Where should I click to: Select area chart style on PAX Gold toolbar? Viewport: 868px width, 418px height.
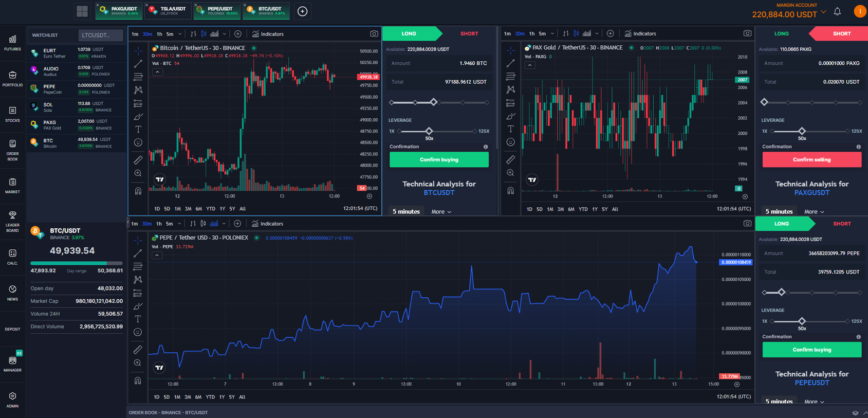tap(587, 33)
